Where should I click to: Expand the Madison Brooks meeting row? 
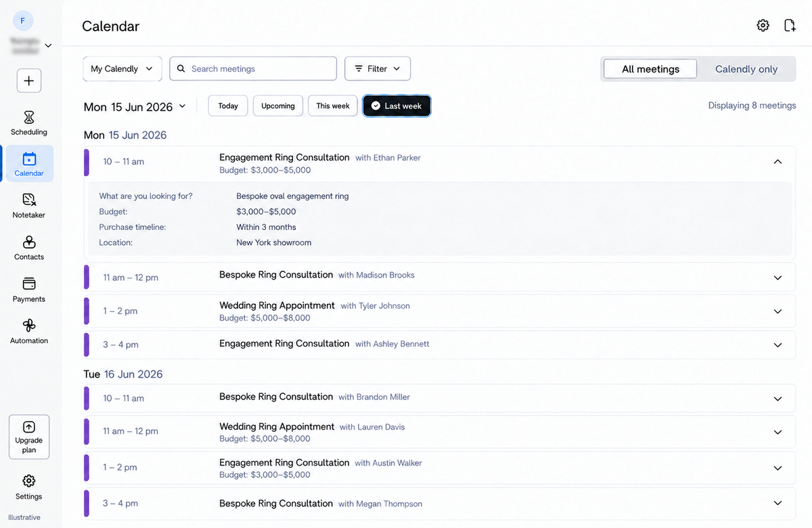(777, 278)
